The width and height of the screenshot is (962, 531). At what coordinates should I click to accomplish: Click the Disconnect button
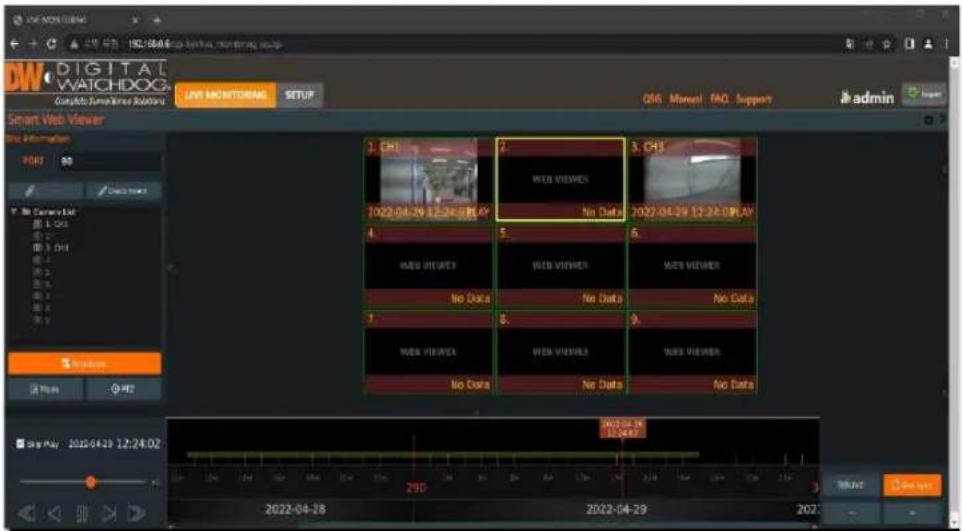point(123,192)
